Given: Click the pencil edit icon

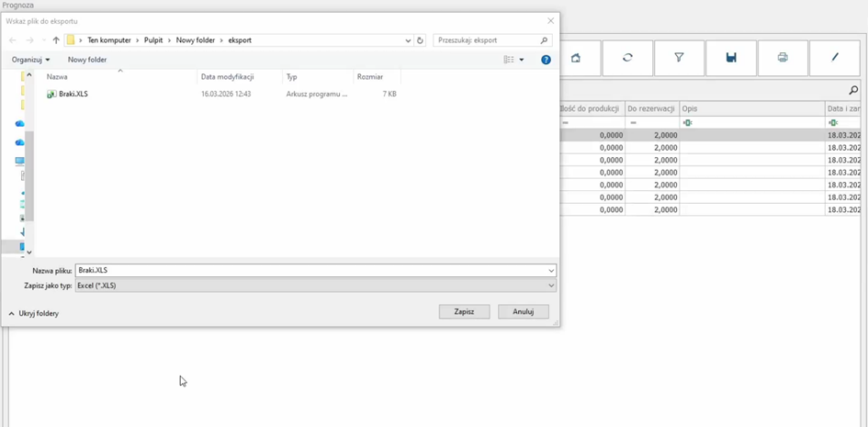Looking at the screenshot, I should click(x=834, y=58).
